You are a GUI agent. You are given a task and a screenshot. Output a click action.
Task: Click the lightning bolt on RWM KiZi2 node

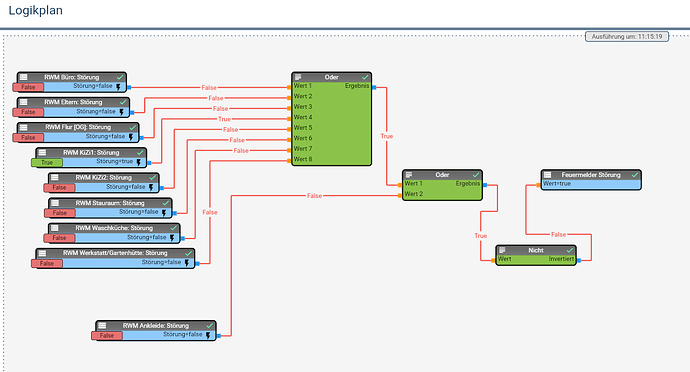(151, 188)
